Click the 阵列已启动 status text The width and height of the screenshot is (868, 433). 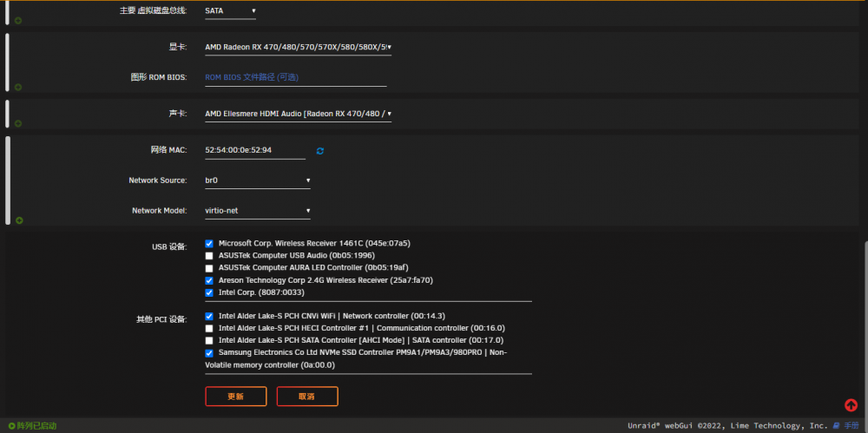(36, 426)
